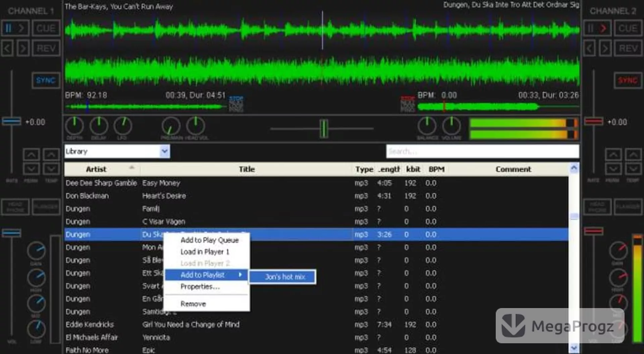Toggle Channel 2 HEADPHONE cue button
Image resolution: width=644 pixels, height=354 pixels.
pos(597,206)
